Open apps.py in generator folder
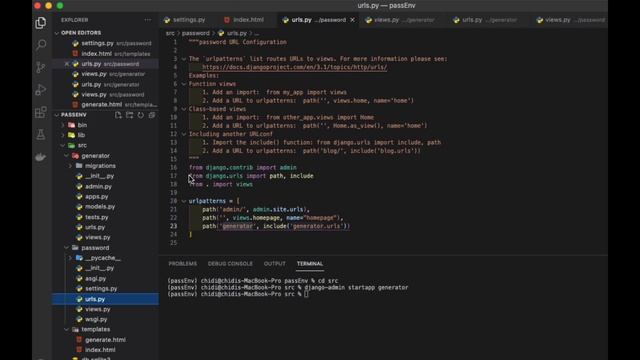 click(x=97, y=197)
